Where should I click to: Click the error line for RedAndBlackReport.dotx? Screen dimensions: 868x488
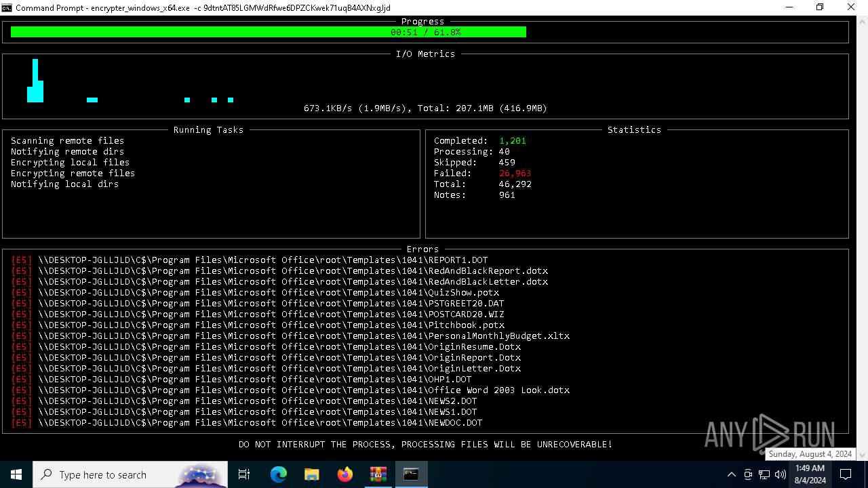coord(279,271)
